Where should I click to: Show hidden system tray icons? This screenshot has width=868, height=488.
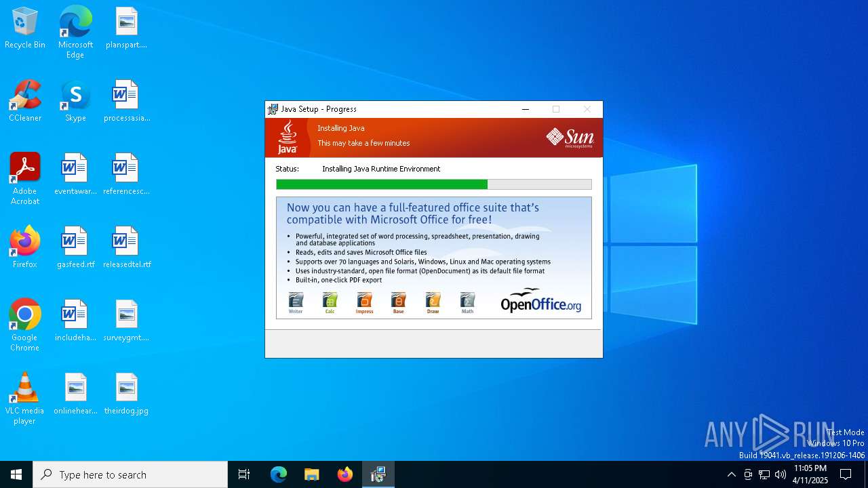tap(731, 474)
